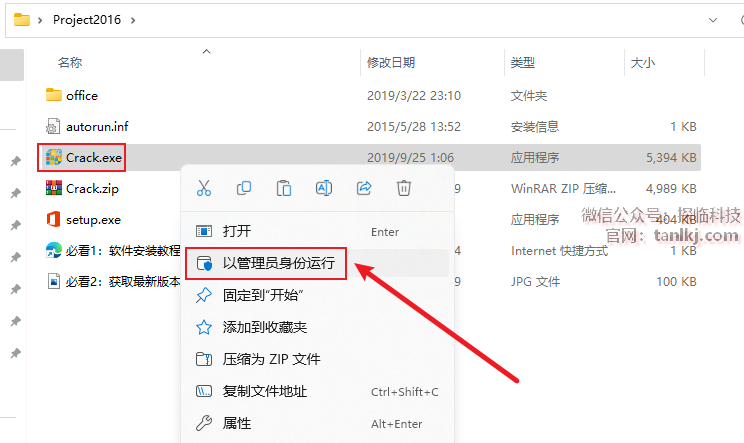Expand the address bar history dropdown chevron
Viewport: 744px width, 443px height.
coord(713,20)
